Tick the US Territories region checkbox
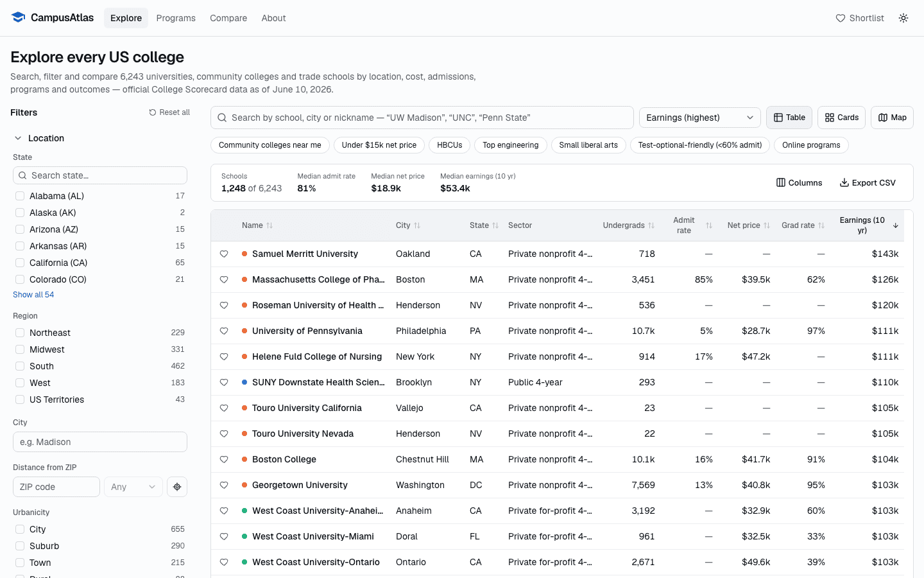The width and height of the screenshot is (924, 578). click(x=20, y=399)
